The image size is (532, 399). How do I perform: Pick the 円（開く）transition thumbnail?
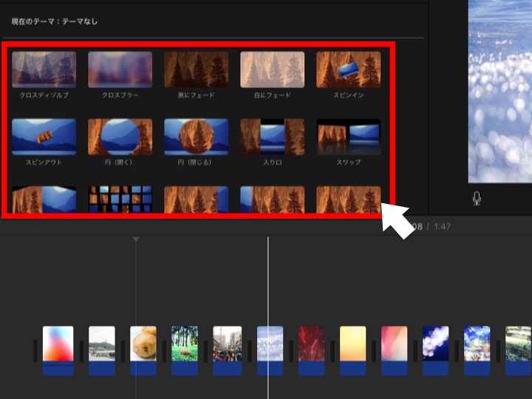click(x=120, y=137)
